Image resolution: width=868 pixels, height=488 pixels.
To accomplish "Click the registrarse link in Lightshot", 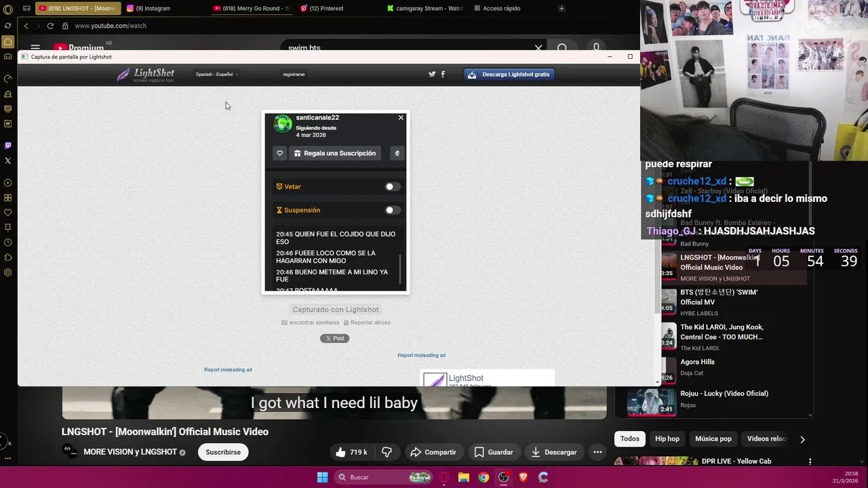I will 294,75.
